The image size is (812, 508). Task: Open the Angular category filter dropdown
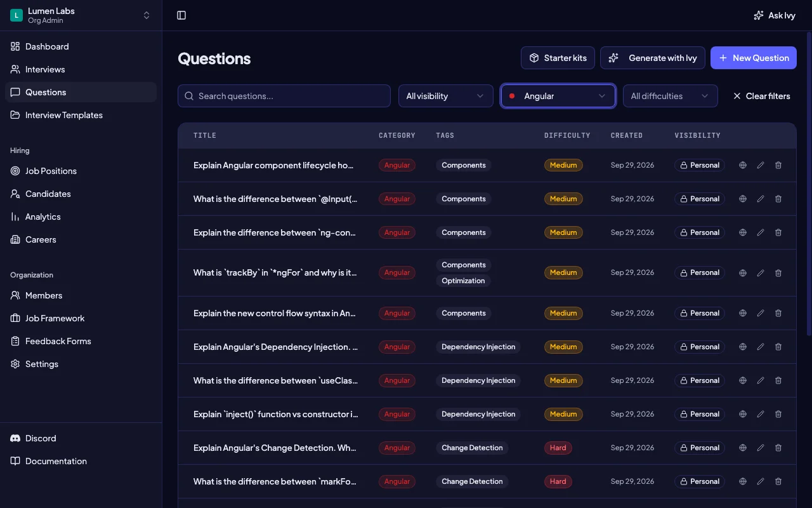558,96
